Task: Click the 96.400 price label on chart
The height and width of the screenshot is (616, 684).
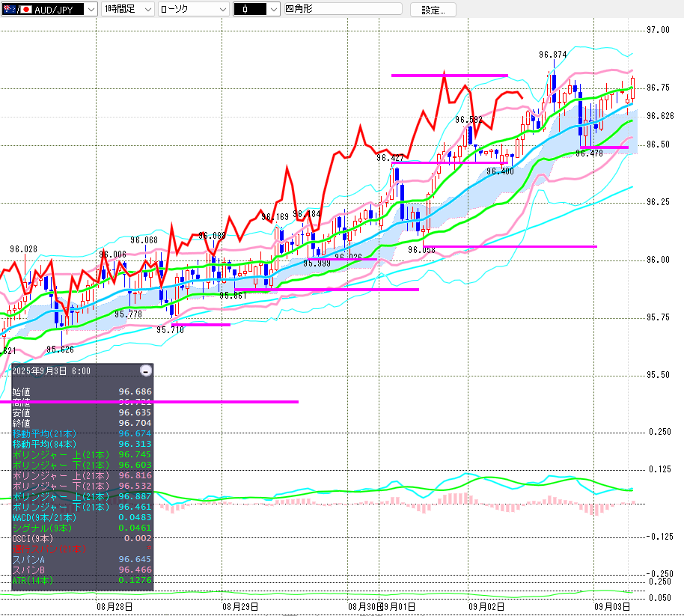Action: pos(500,171)
